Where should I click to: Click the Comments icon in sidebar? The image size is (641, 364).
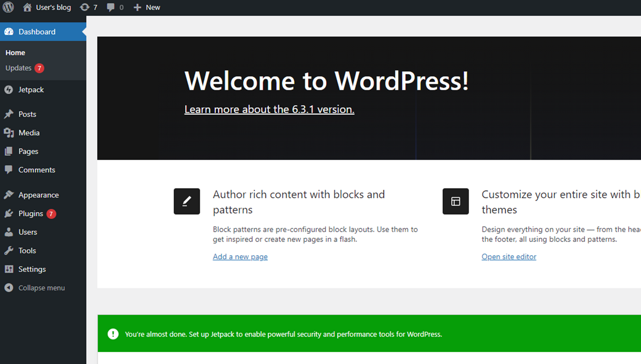pos(9,170)
